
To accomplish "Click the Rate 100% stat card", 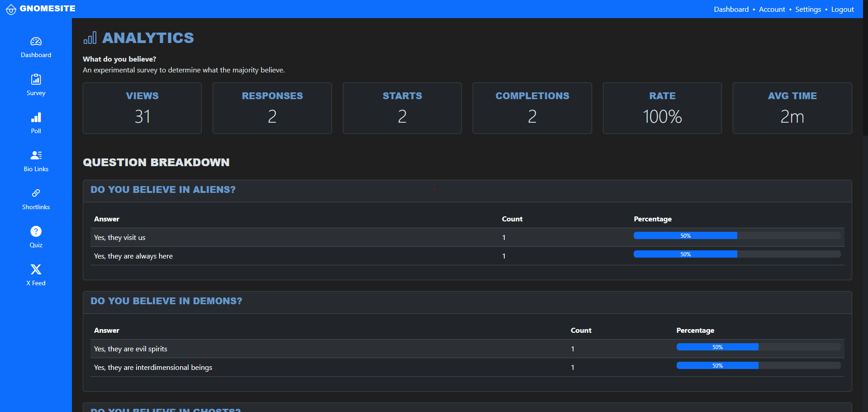I will click(x=662, y=108).
